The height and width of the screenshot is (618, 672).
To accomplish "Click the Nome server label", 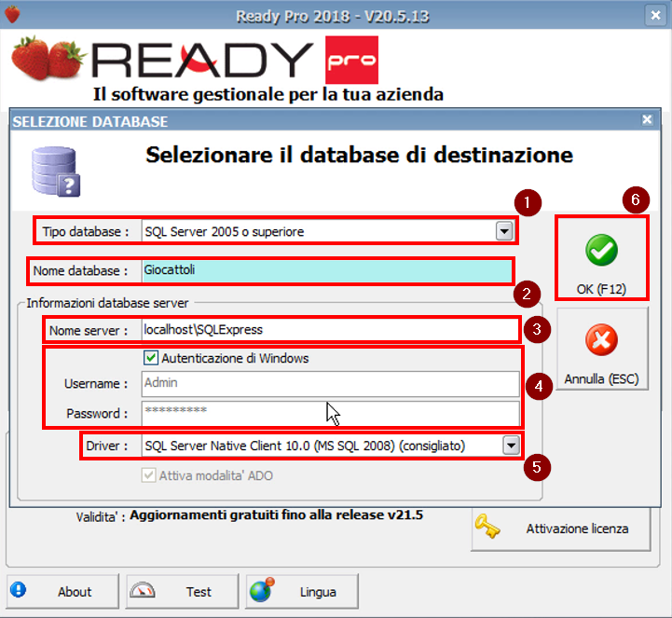I will pos(89,330).
